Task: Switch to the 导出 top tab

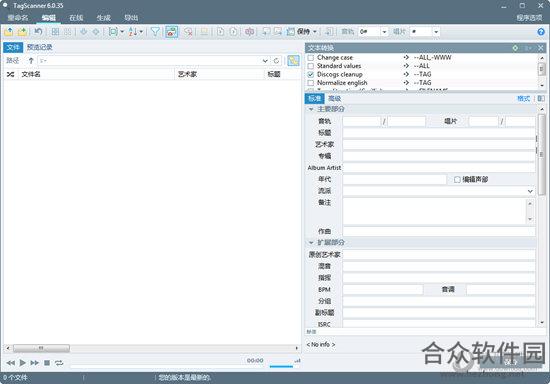Action: pos(131,18)
